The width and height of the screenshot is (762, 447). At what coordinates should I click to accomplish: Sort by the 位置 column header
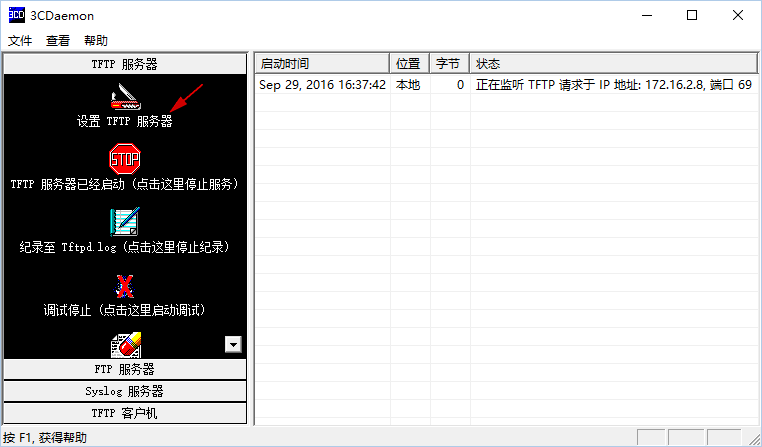[x=410, y=64]
